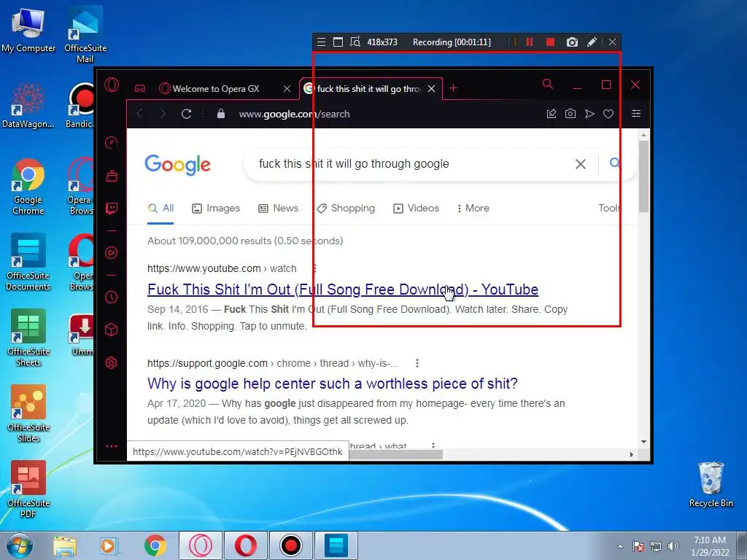Open GX Control speedometer sidebar icon

(x=112, y=142)
